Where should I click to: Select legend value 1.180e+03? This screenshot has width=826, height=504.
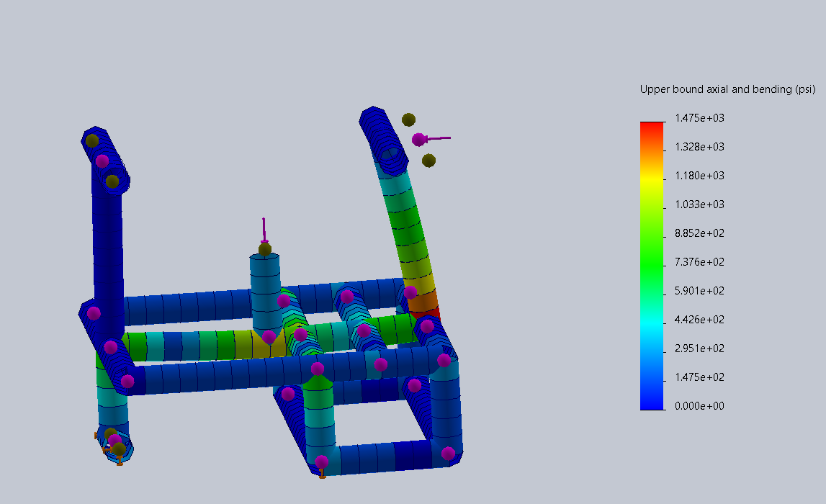699,176
